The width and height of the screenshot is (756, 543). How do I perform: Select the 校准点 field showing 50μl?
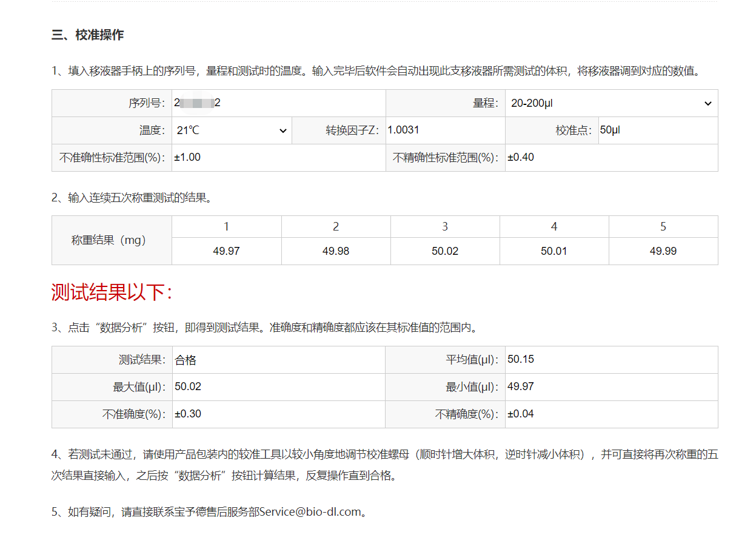(657, 130)
